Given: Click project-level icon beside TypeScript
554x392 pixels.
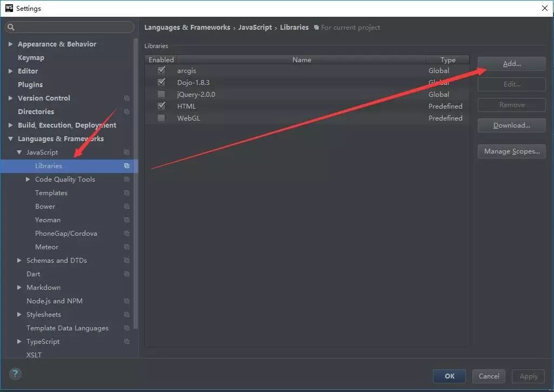Looking at the screenshot, I should [126, 342].
